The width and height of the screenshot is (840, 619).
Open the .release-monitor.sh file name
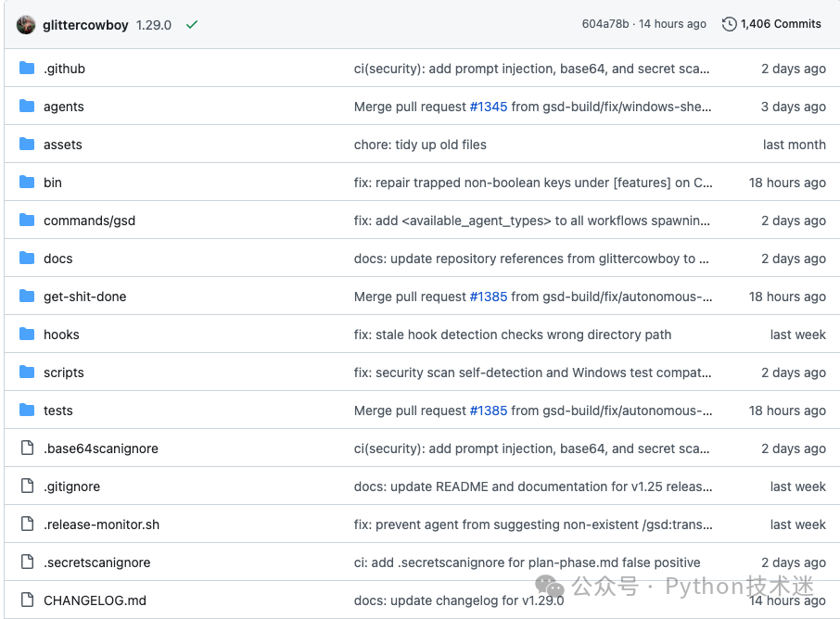pos(102,524)
